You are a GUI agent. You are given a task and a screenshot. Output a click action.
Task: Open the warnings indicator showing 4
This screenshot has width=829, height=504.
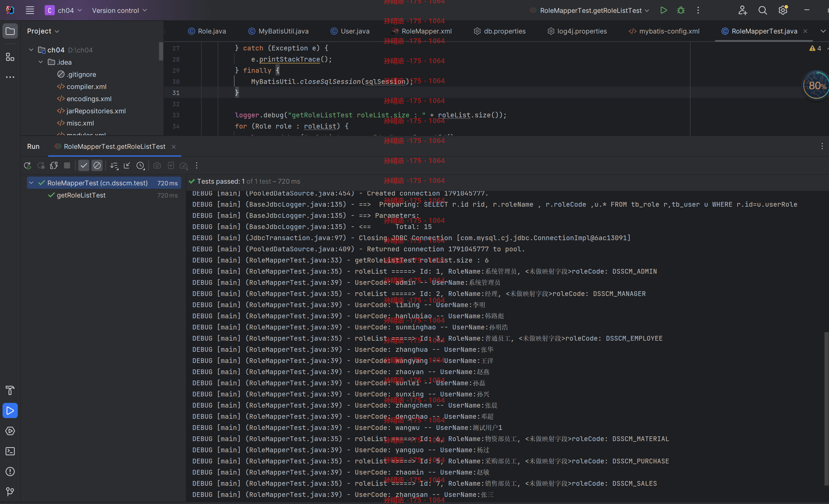[815, 48]
